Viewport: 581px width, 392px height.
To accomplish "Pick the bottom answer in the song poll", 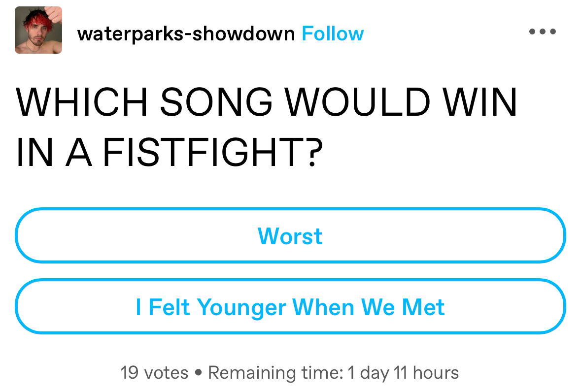I will click(x=290, y=306).
